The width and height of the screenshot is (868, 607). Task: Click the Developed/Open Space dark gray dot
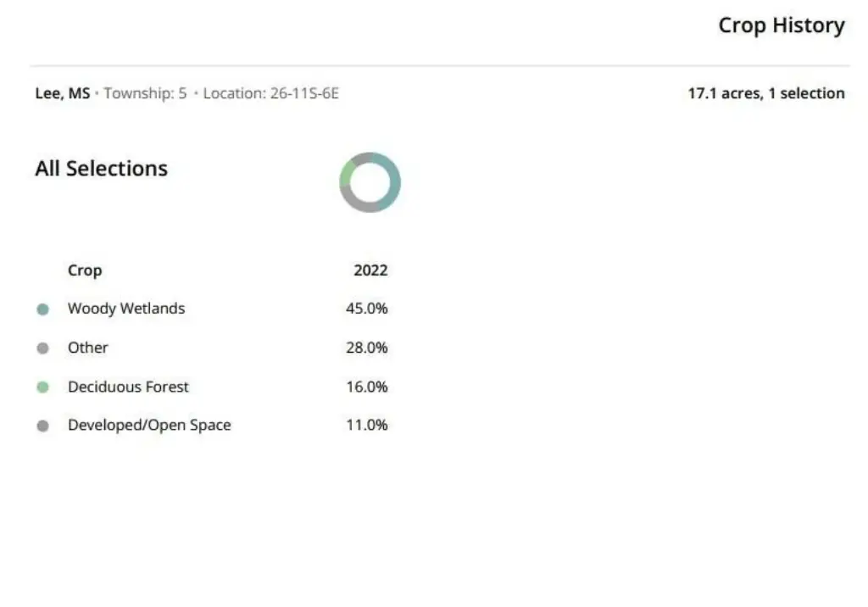pos(43,426)
